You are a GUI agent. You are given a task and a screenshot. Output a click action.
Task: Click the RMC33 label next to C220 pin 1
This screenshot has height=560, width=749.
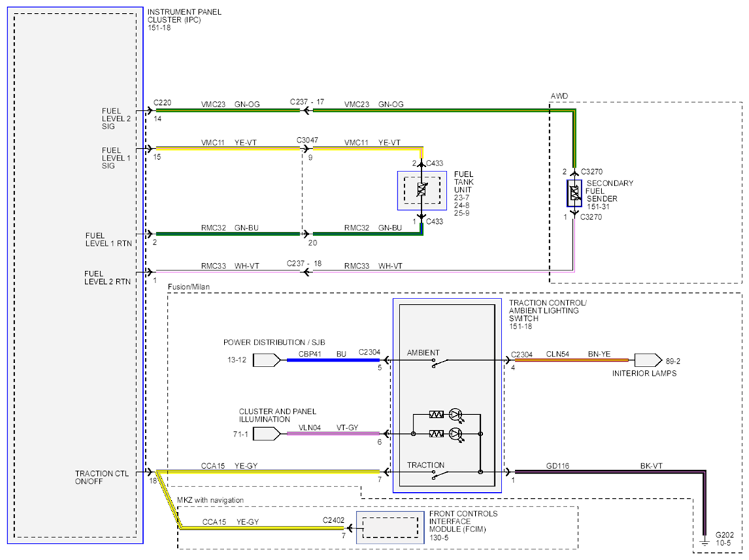(213, 265)
